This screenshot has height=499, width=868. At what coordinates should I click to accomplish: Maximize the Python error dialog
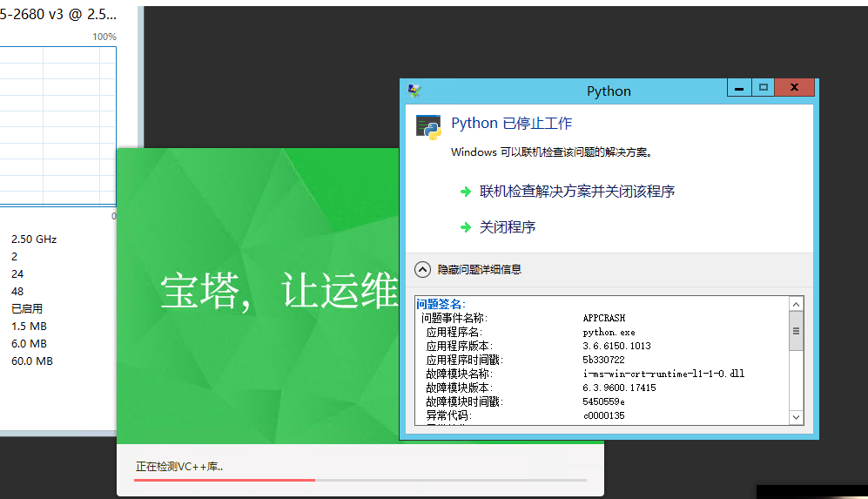click(764, 87)
